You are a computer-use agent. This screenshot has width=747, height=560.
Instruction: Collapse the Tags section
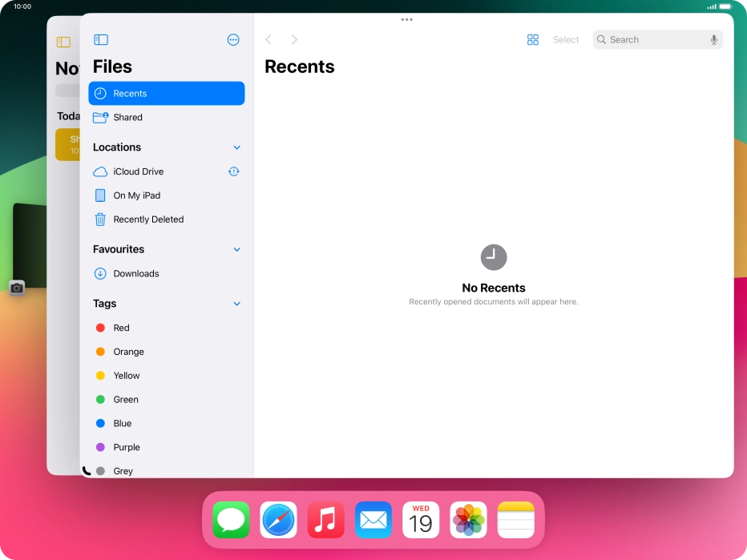[x=236, y=304]
